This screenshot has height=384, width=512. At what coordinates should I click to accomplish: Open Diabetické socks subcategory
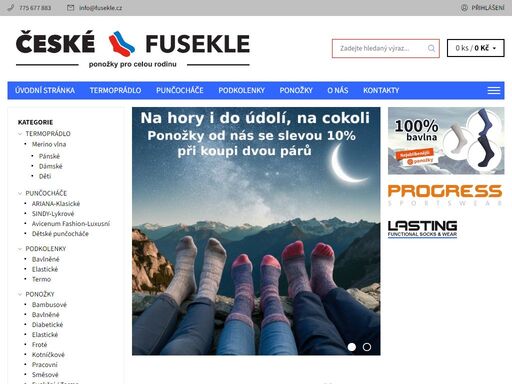(x=47, y=325)
